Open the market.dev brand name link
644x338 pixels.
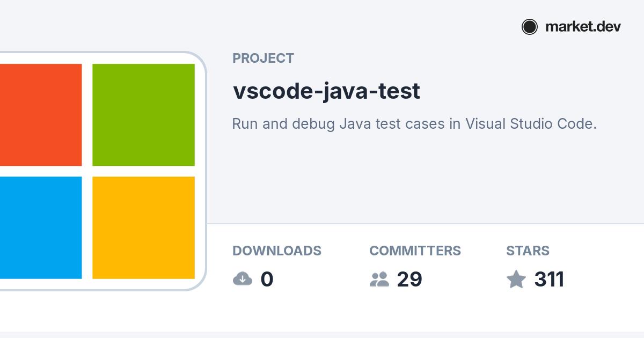pos(583,27)
